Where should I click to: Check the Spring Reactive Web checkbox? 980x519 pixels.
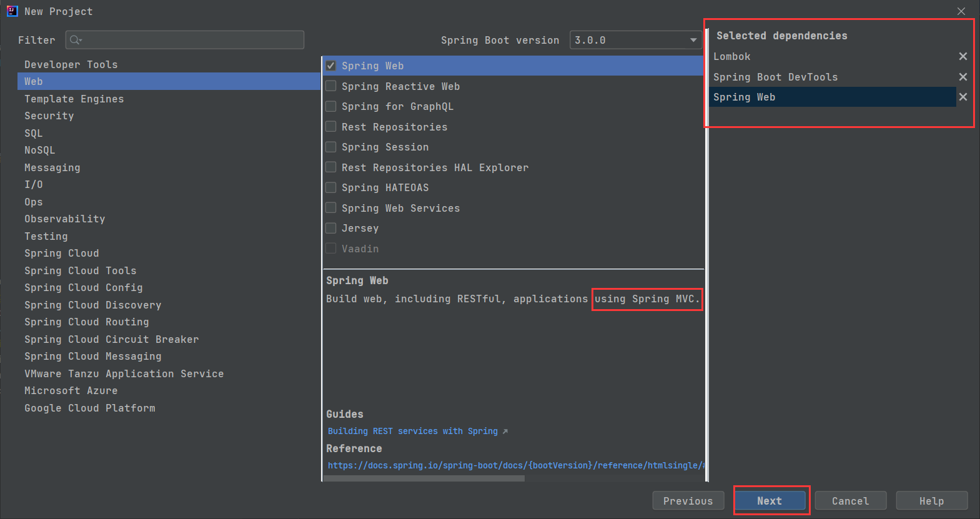tap(331, 86)
